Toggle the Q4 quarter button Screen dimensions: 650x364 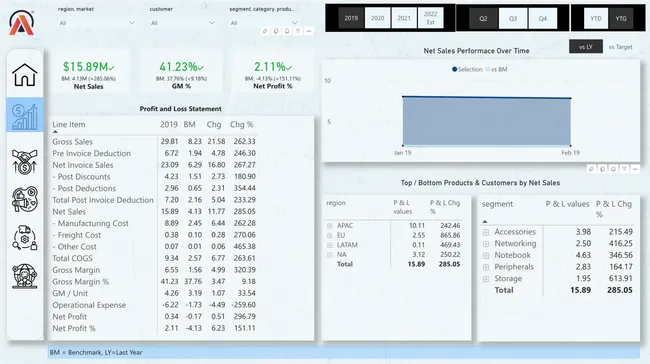pyautogui.click(x=543, y=19)
